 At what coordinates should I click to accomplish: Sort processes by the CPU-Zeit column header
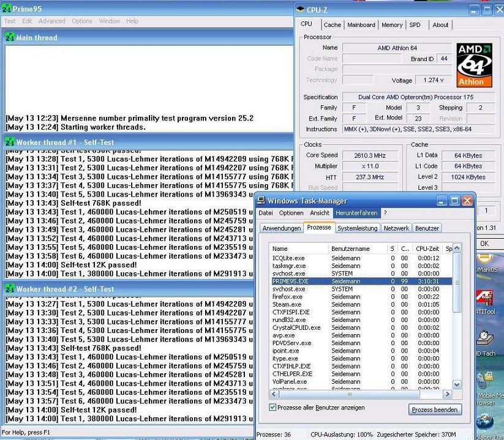tap(427, 248)
